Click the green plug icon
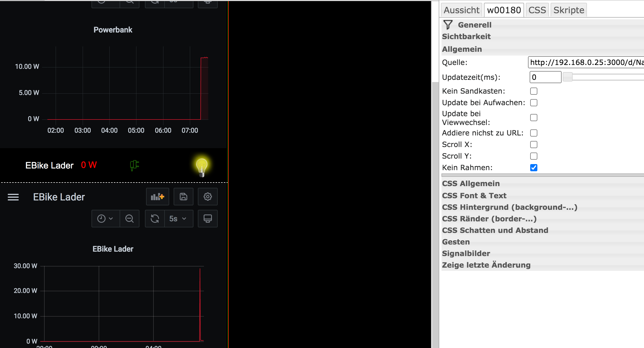The height and width of the screenshot is (348, 644). coord(134,165)
